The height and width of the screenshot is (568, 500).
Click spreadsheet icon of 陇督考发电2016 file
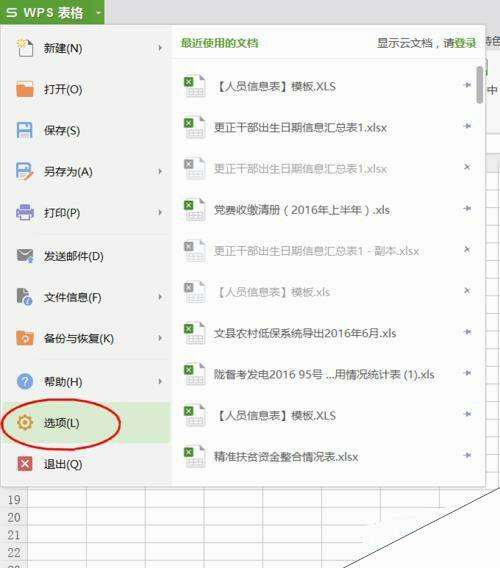click(195, 374)
